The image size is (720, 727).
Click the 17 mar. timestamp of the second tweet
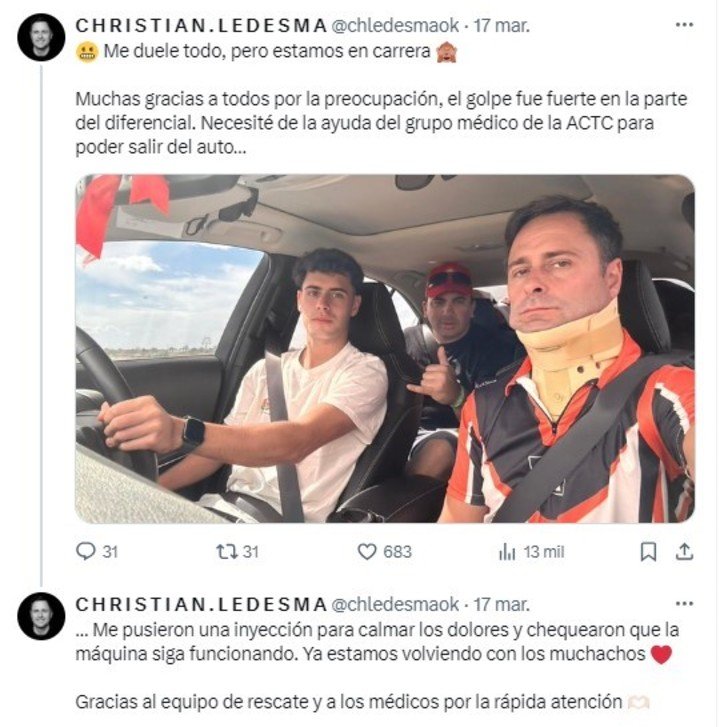[x=501, y=604]
